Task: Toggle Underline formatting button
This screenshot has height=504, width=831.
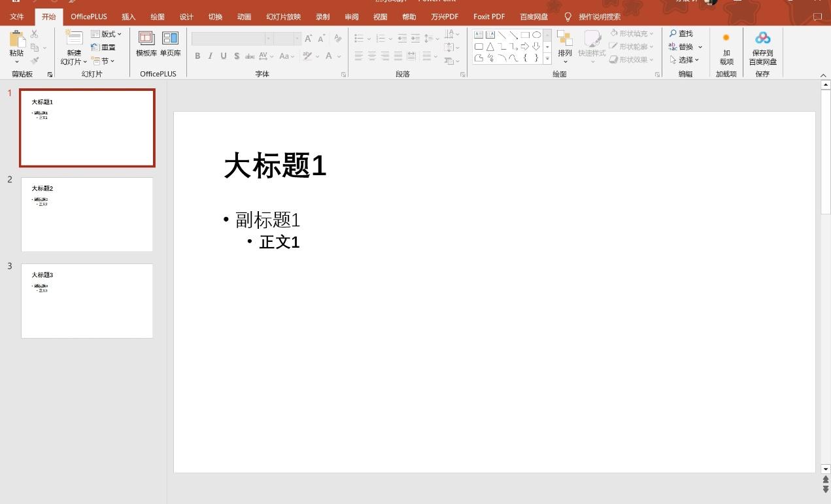Action: pyautogui.click(x=224, y=56)
